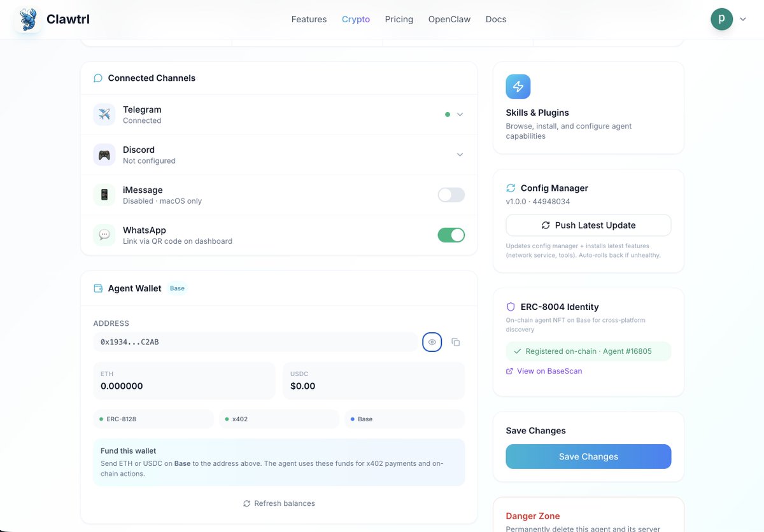Click the Config Manager refresh icon

(x=511, y=188)
